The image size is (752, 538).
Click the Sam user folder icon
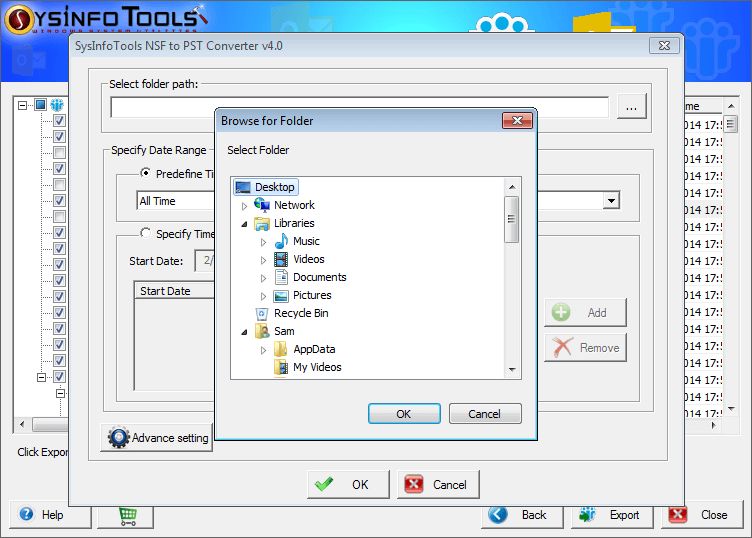point(262,331)
